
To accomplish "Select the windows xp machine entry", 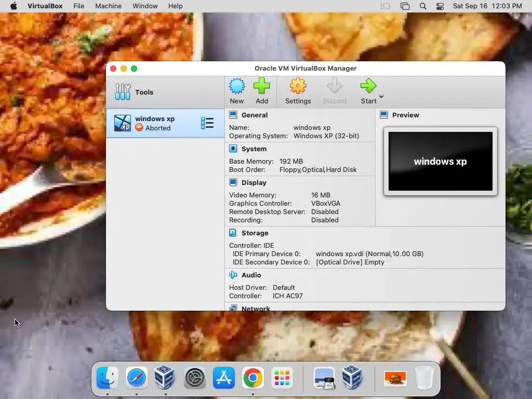I will coord(165,123).
